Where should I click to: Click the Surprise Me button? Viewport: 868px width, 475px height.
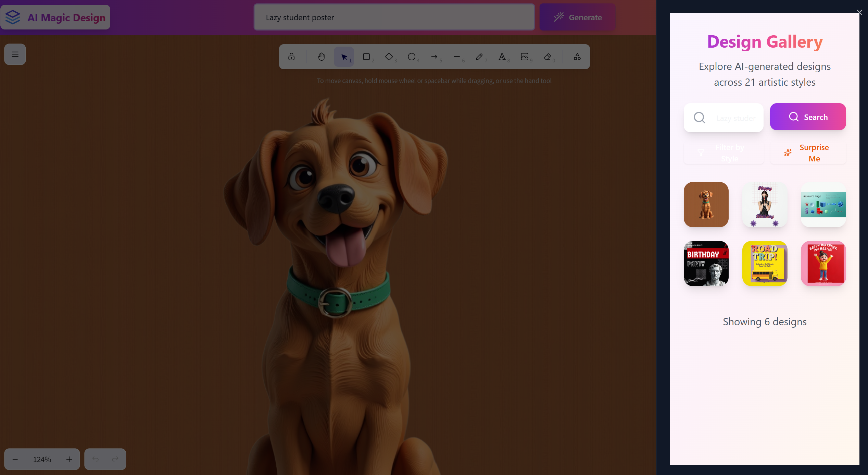point(808,153)
